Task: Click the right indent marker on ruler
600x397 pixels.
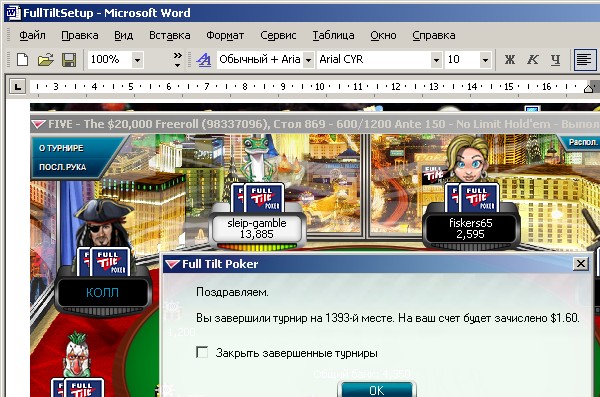Action: coord(589,88)
